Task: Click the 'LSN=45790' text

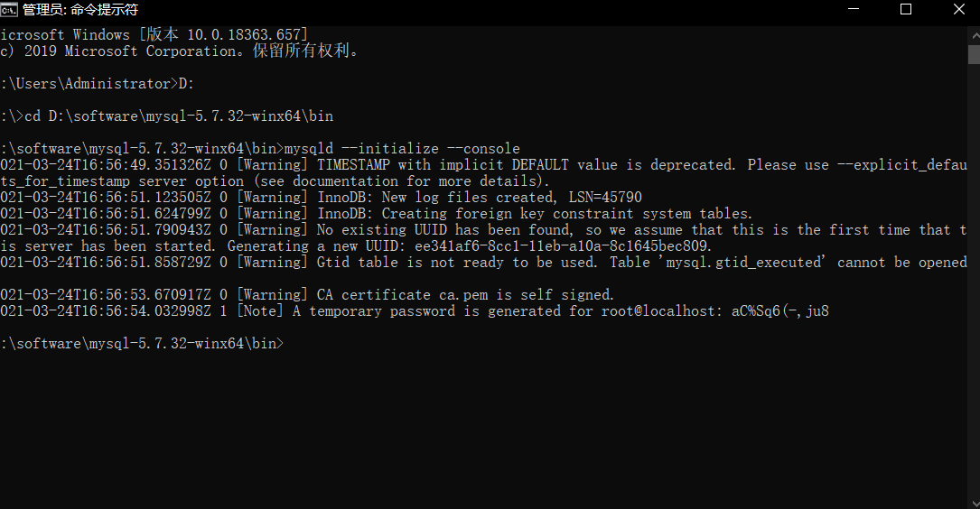Action: click(605, 198)
